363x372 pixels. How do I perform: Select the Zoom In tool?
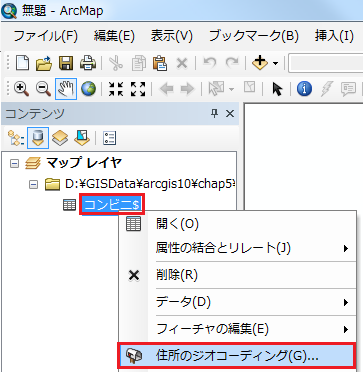coord(21,89)
